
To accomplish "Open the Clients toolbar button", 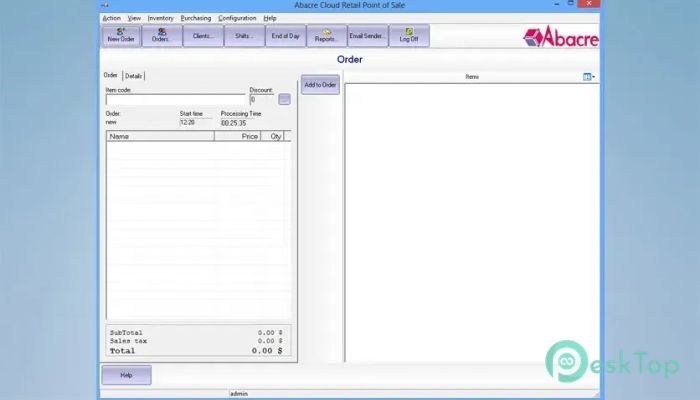I will coord(203,36).
